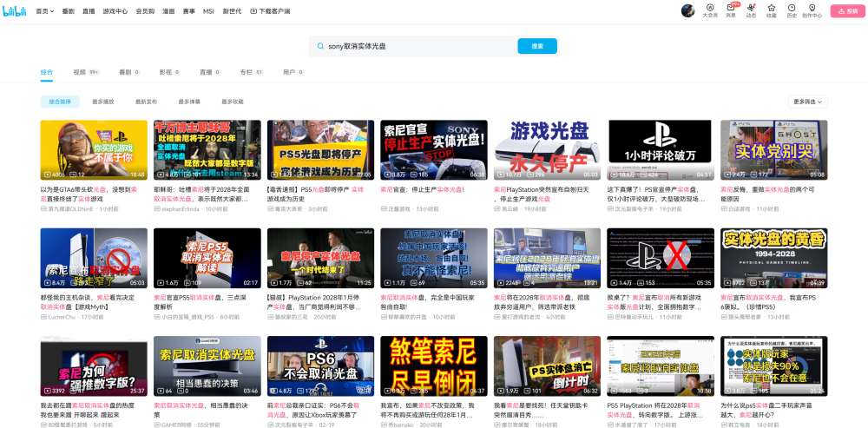The height and width of the screenshot is (428, 868).
Task: Sort results by 最多收藏
Action: click(233, 102)
